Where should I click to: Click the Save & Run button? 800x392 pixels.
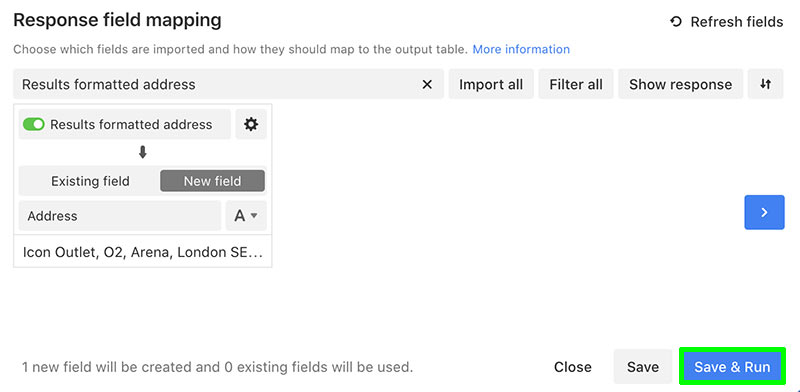click(732, 367)
